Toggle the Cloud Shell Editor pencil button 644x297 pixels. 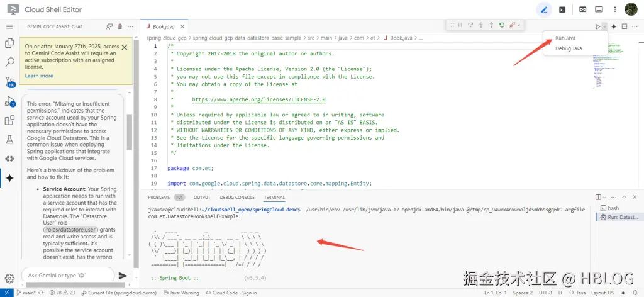[544, 9]
